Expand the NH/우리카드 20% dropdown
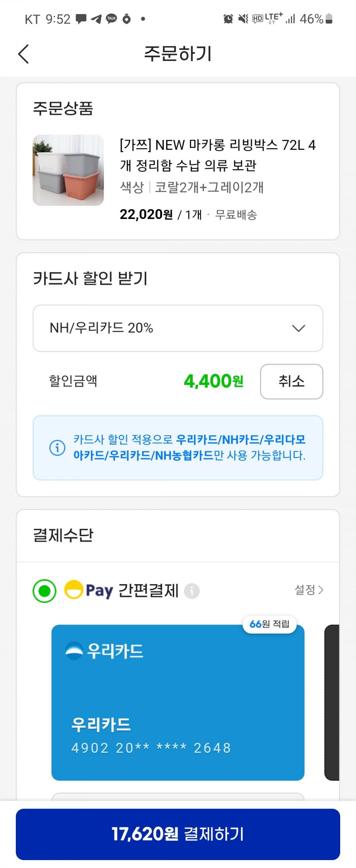 [178, 328]
